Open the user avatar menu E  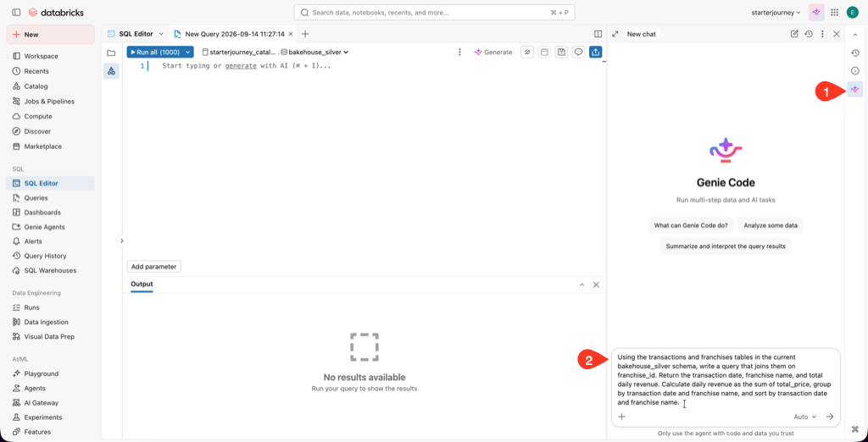coord(852,12)
